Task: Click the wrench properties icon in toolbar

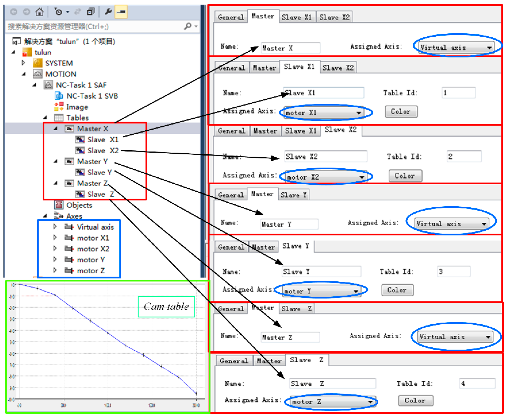Action: (x=108, y=12)
